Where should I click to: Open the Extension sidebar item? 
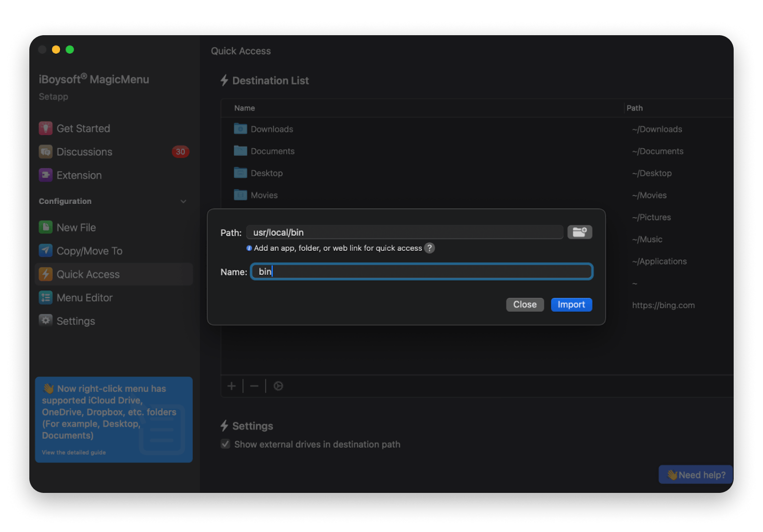[x=79, y=175]
